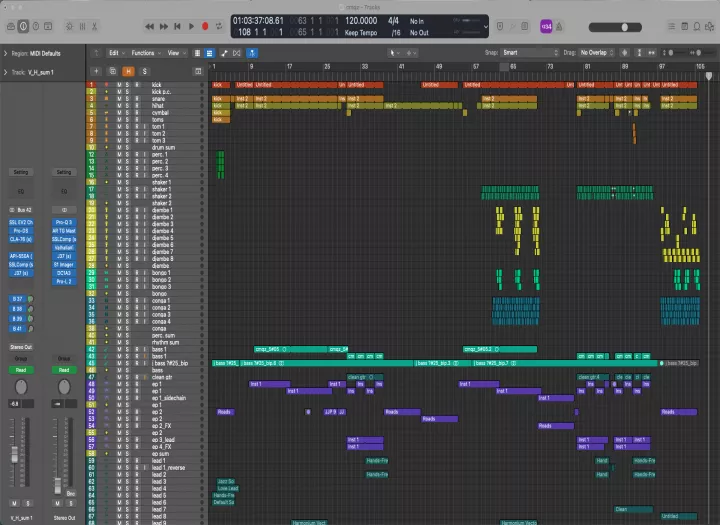
Task: Switch to list view button
Action: tap(209, 53)
